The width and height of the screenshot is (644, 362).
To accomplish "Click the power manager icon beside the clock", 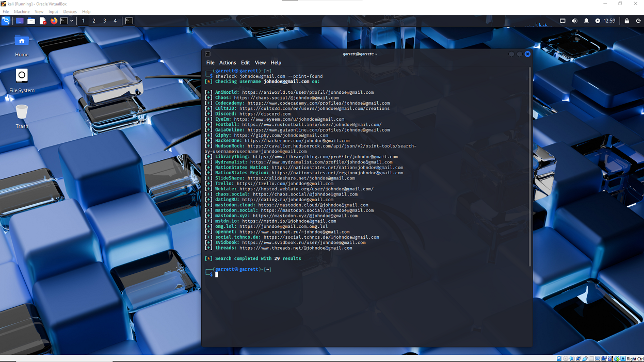I will [x=598, y=21].
